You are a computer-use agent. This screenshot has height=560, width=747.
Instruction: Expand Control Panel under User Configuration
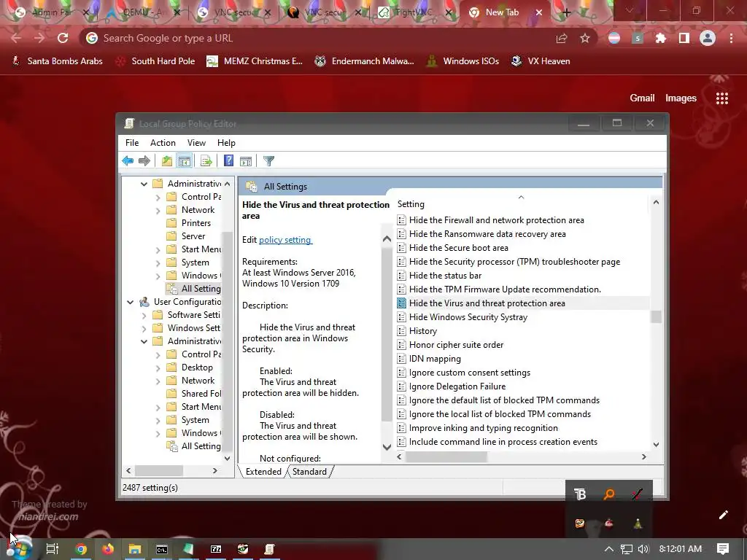click(158, 355)
